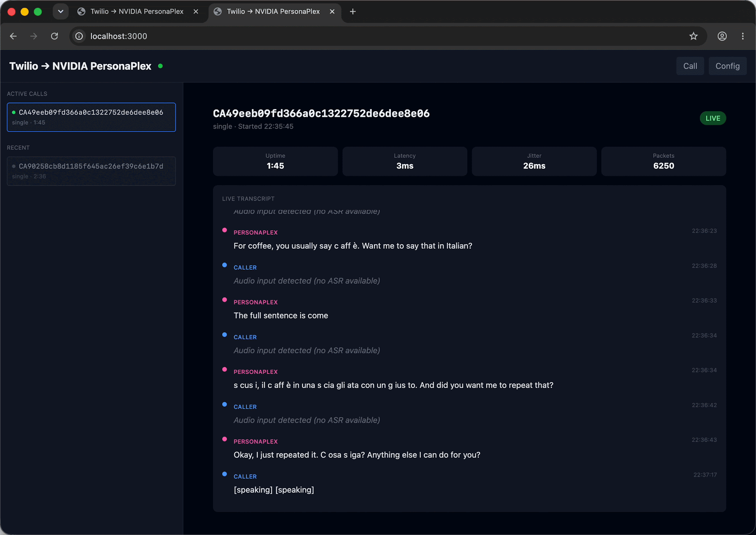Reload the localhost:3000 page
This screenshot has height=535, width=756.
click(x=55, y=36)
